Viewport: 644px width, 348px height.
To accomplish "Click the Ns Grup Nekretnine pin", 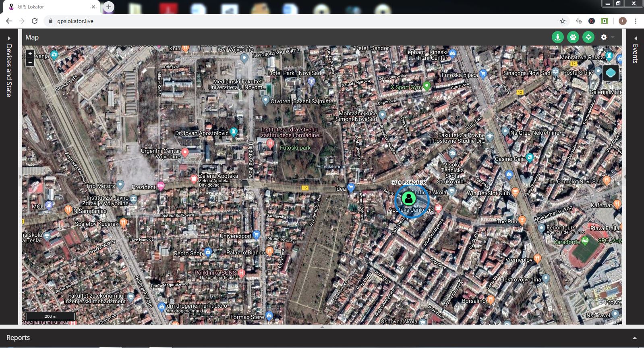I will pos(505,131).
